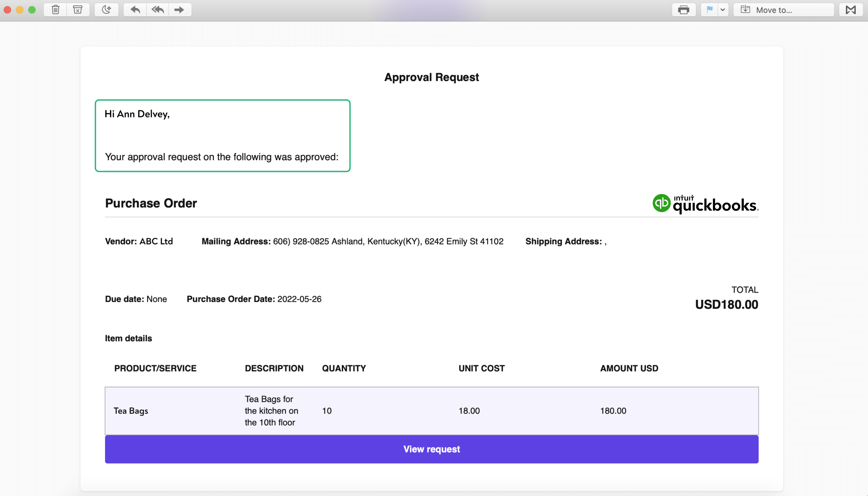Click the Intuit QuickBooks logo
The width and height of the screenshot is (868, 496).
pos(705,204)
